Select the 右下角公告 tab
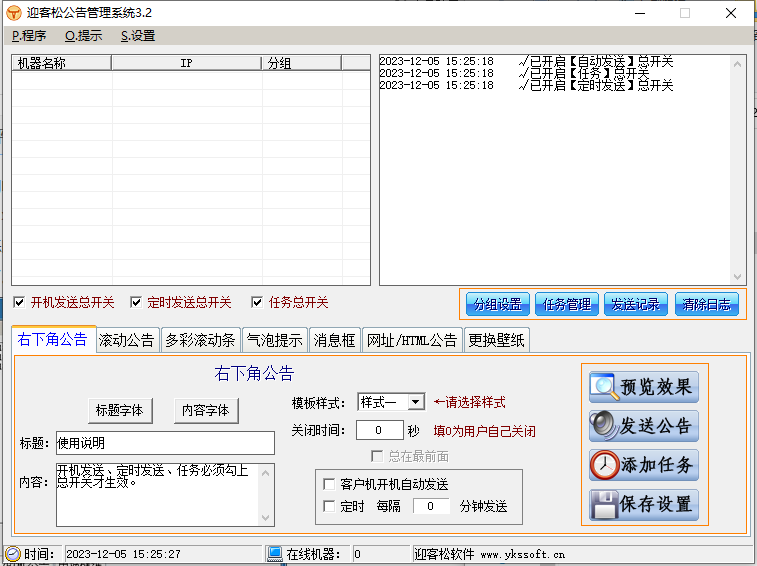Viewport: 757px width, 566px height. click(53, 339)
